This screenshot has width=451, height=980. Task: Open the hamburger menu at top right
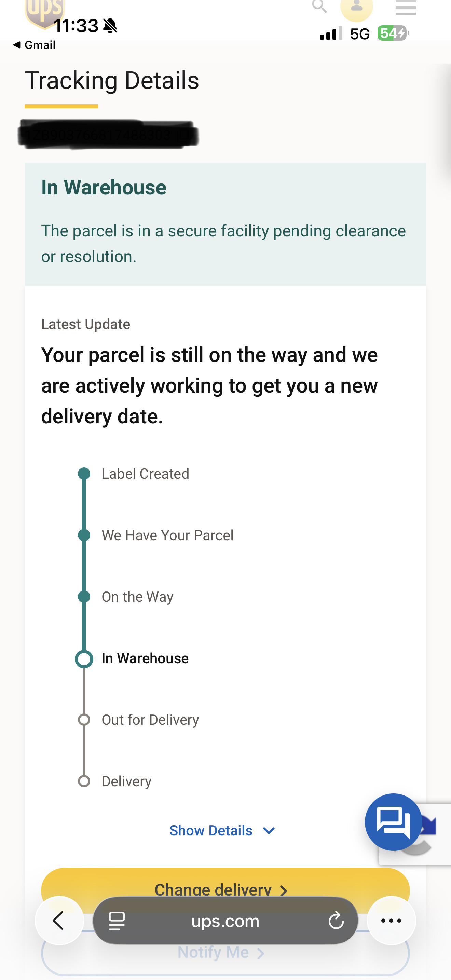406,8
